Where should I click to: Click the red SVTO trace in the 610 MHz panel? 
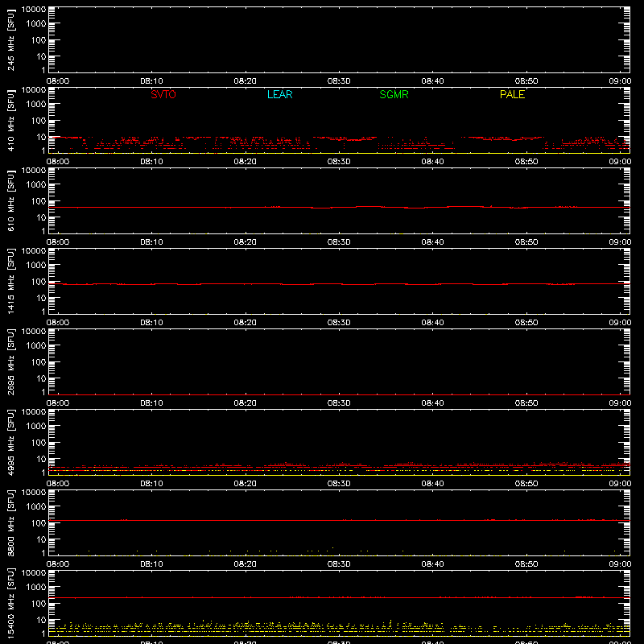click(339, 208)
